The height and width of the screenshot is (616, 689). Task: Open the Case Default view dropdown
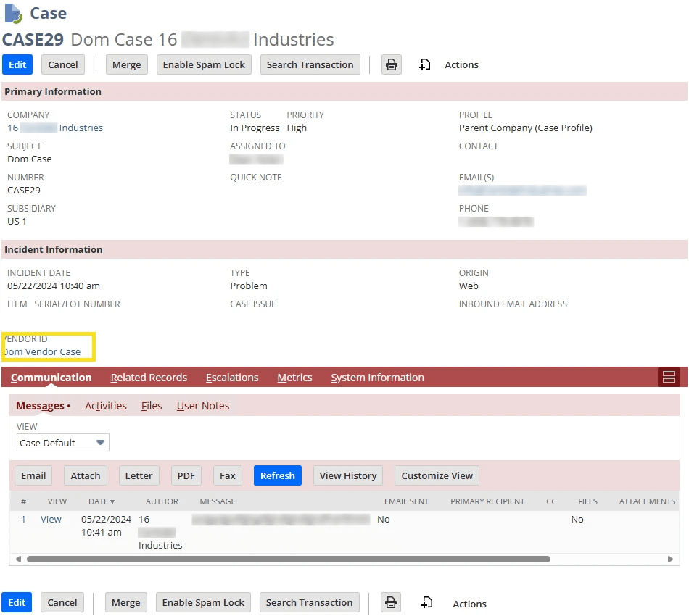tap(63, 443)
